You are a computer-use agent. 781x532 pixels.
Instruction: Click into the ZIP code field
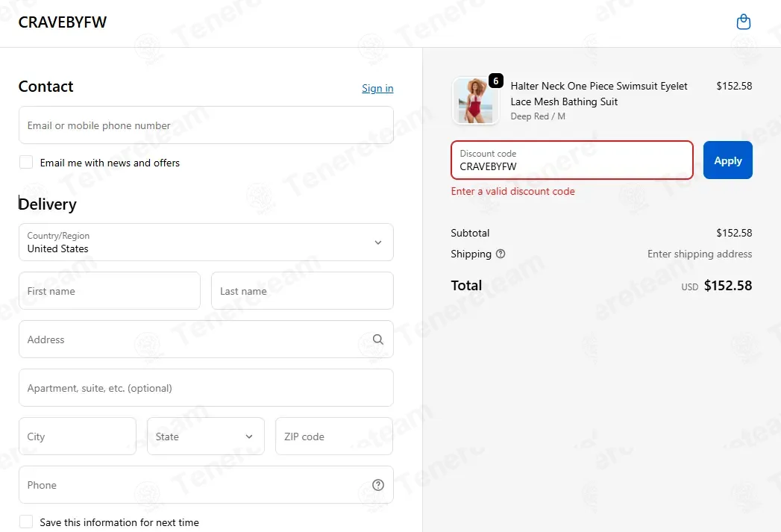point(334,436)
